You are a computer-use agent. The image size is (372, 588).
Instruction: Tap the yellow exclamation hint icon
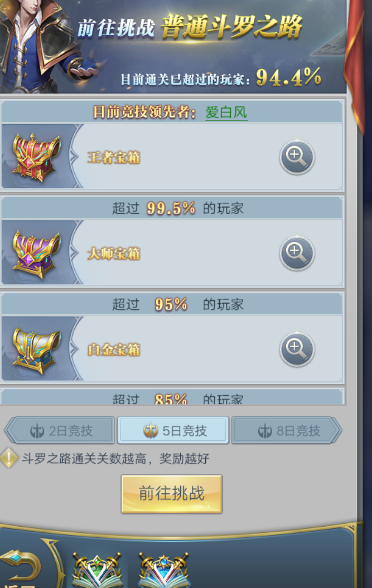9,458
